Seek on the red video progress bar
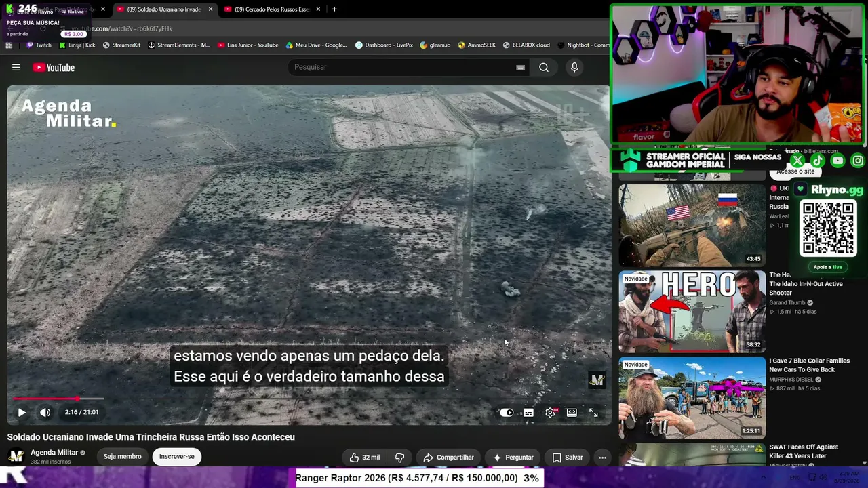Screen dimensions: 868x488 click(59, 399)
